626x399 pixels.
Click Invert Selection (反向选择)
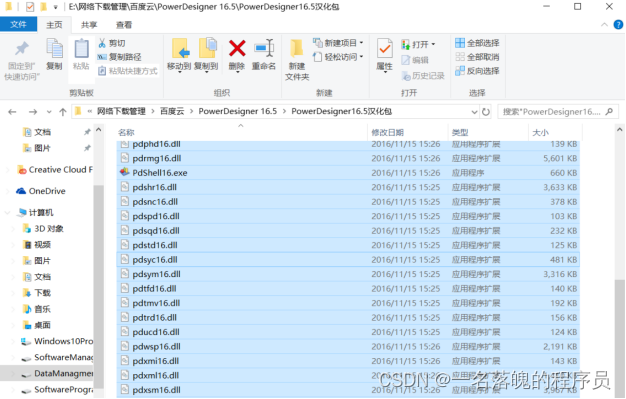click(477, 71)
